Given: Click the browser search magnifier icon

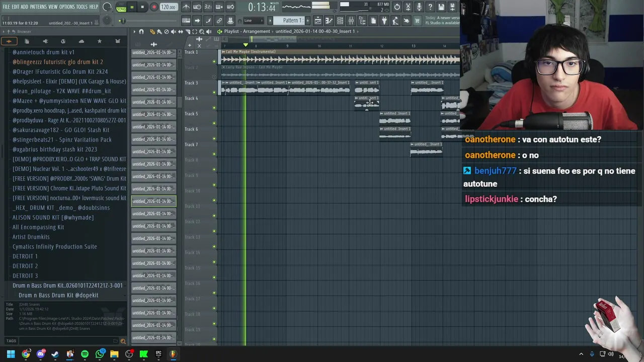Looking at the screenshot, I should (123, 341).
